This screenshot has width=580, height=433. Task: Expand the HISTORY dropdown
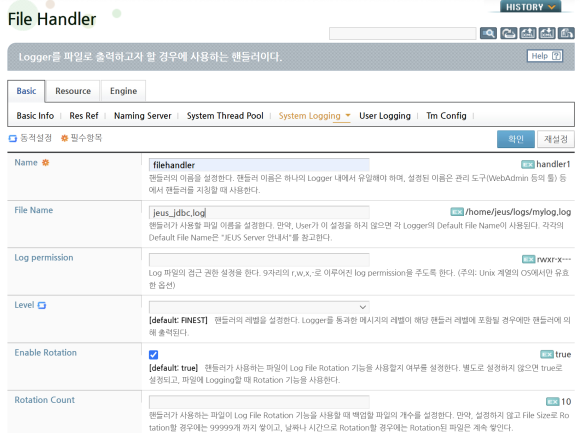(x=530, y=7)
